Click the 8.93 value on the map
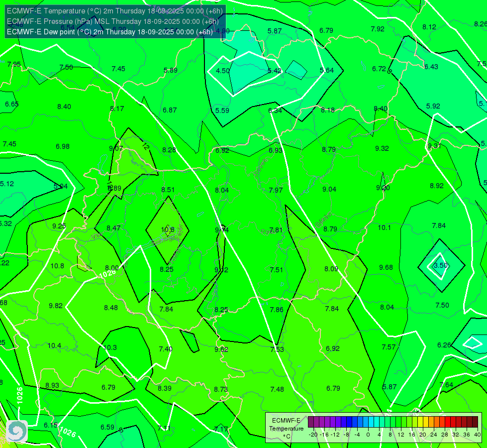 point(52,385)
